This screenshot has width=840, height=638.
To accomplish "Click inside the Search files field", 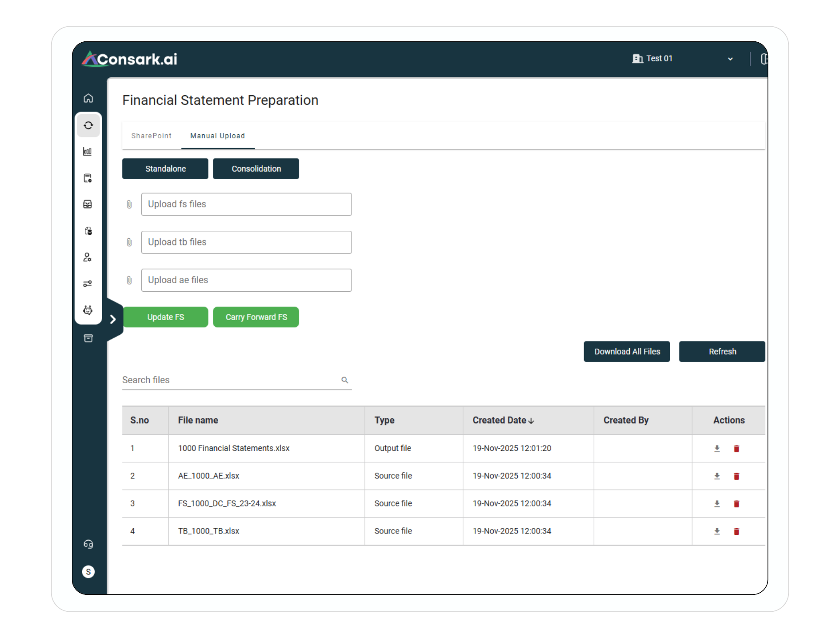I will [x=222, y=380].
